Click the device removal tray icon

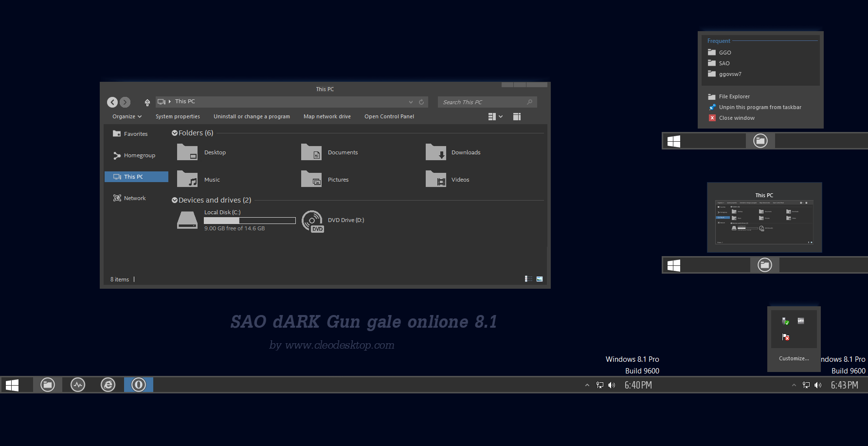pos(785,321)
